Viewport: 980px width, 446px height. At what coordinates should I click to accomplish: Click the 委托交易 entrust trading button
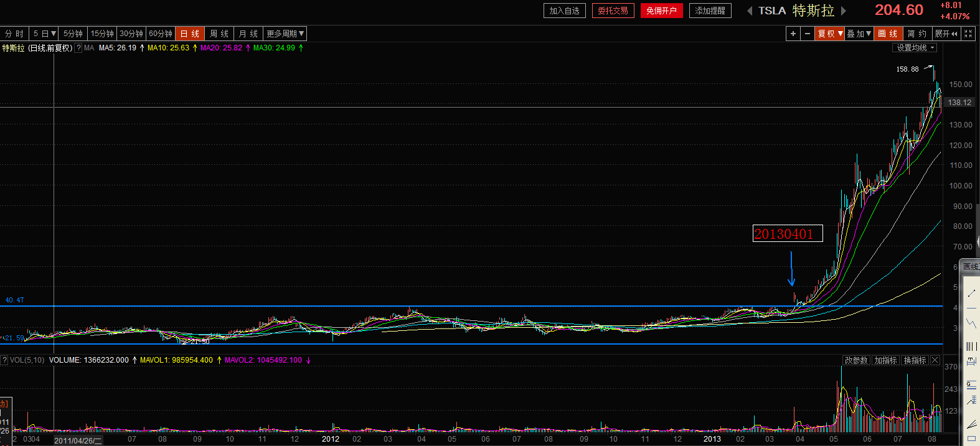point(613,11)
